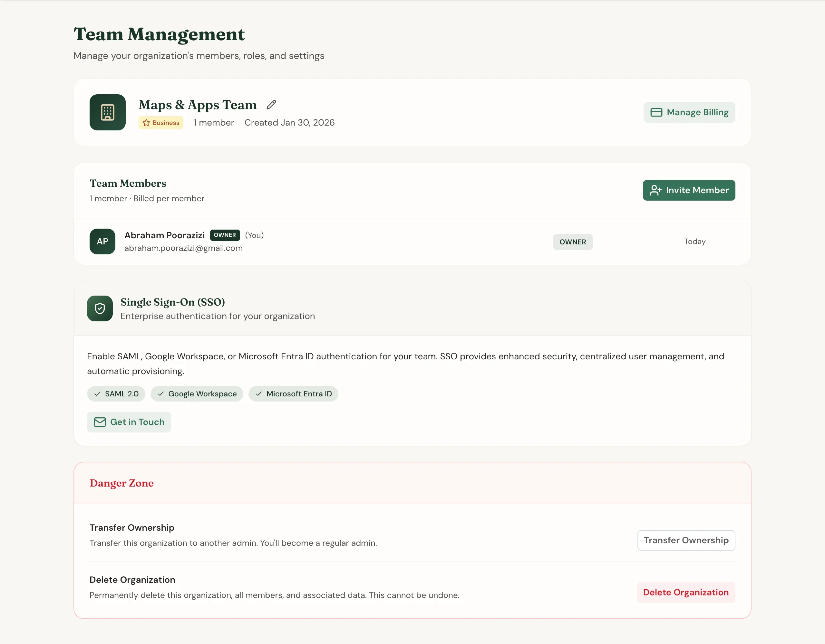The image size is (825, 644).
Task: Click the AP avatar for Abraham Poorazizi
Action: [x=102, y=241]
